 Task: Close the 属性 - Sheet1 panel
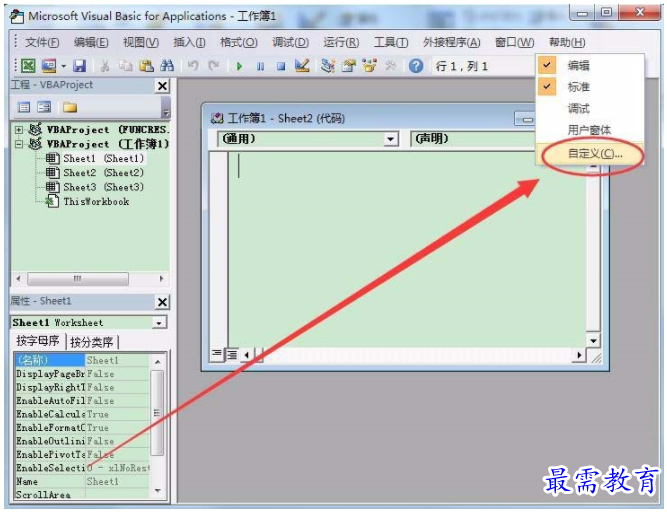pyautogui.click(x=162, y=302)
